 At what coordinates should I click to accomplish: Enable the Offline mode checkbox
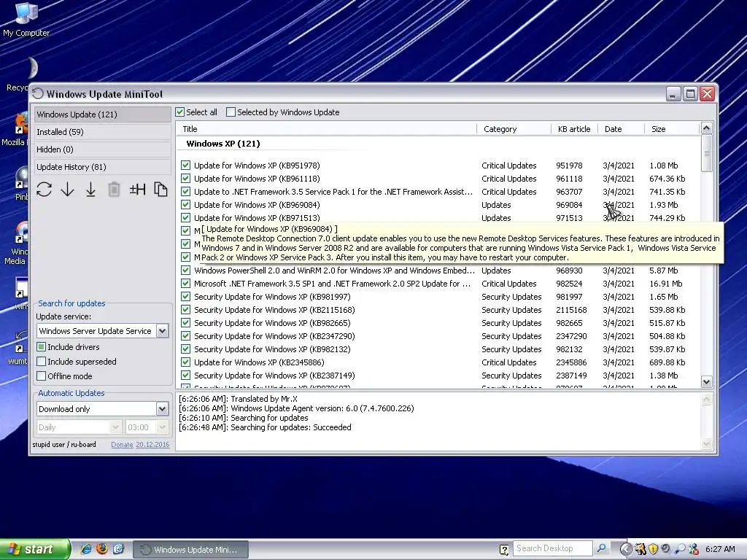[x=42, y=376]
